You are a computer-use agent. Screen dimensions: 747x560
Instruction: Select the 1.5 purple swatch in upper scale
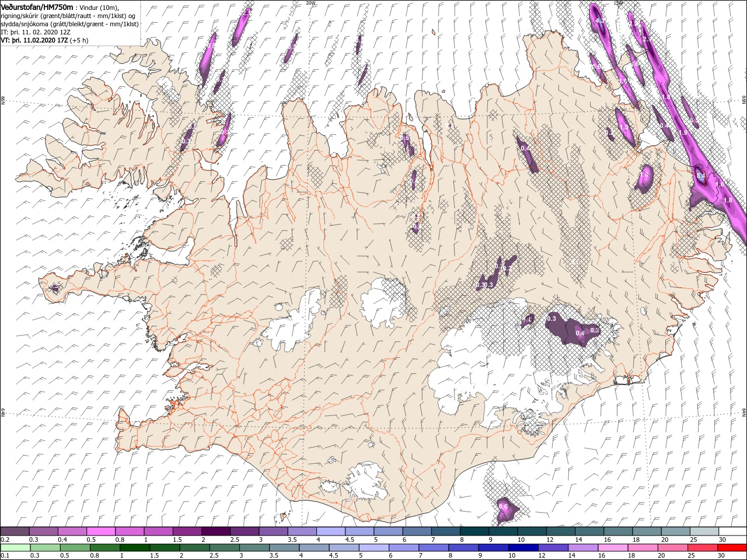[x=186, y=531]
